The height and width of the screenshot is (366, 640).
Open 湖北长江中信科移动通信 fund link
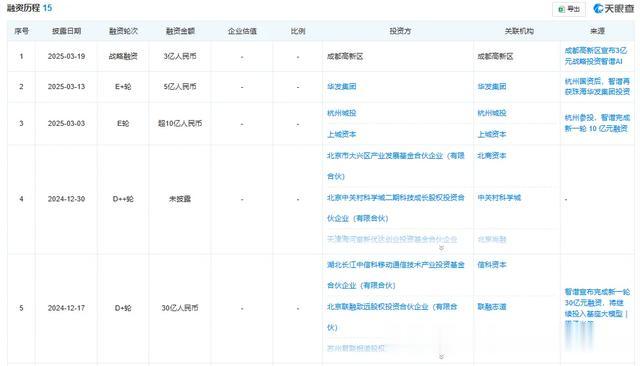(x=396, y=275)
